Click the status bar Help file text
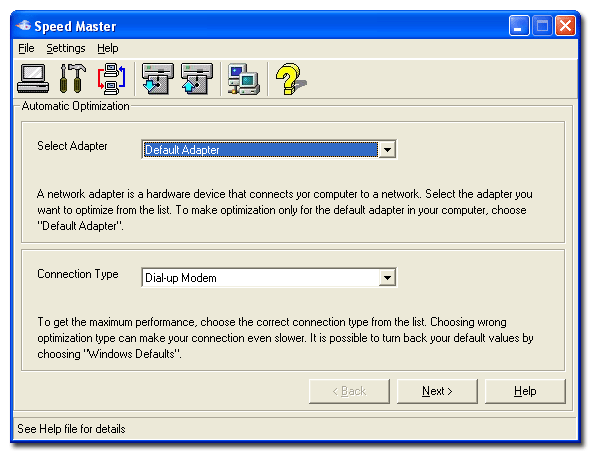 (71, 429)
